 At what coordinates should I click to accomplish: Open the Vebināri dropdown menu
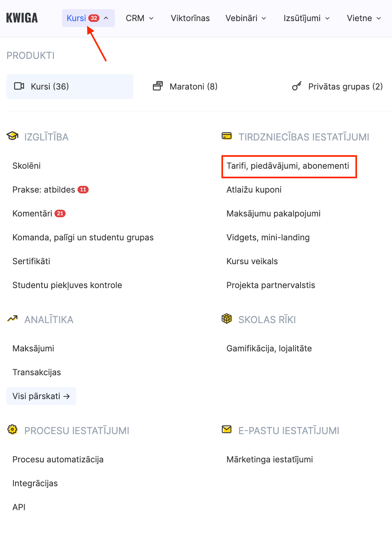(246, 18)
